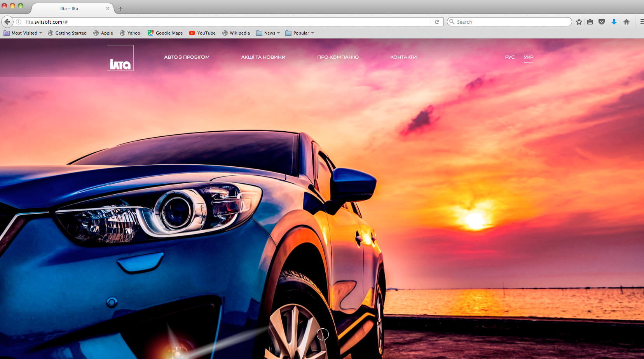Open a new tab with plus button
The width and height of the screenshot is (644, 359).
click(x=120, y=9)
